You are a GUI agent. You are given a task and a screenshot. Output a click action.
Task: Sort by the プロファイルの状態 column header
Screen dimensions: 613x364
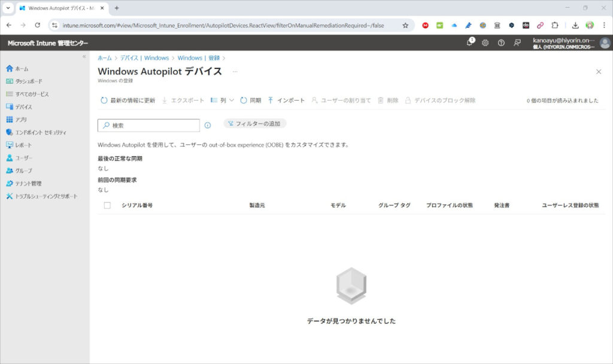(449, 205)
